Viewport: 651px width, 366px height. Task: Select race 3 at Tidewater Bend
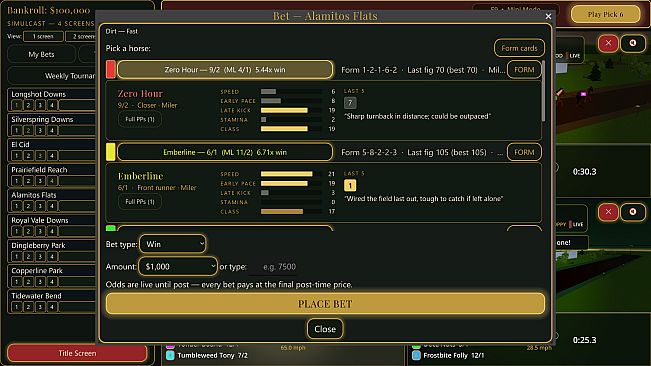[x=40, y=307]
